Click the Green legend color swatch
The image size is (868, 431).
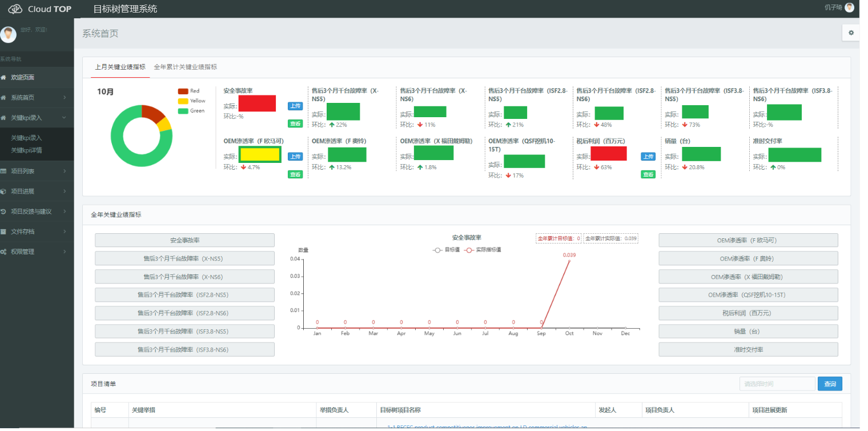pyautogui.click(x=183, y=111)
